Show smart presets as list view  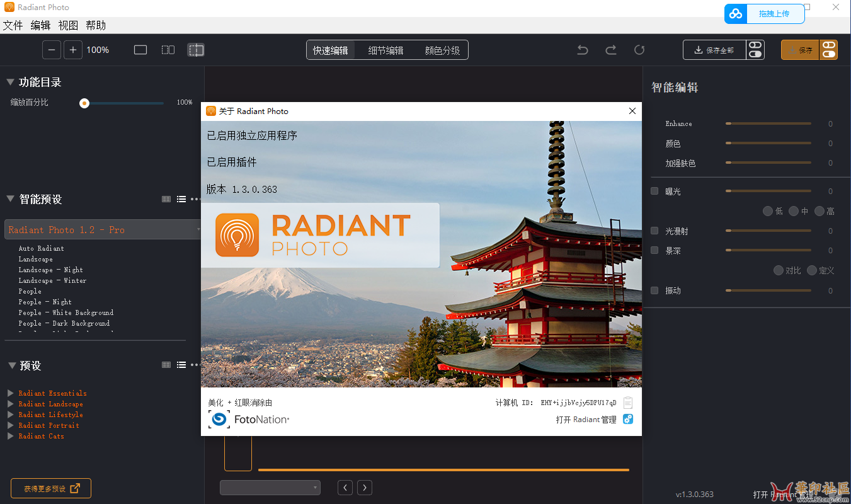181,199
